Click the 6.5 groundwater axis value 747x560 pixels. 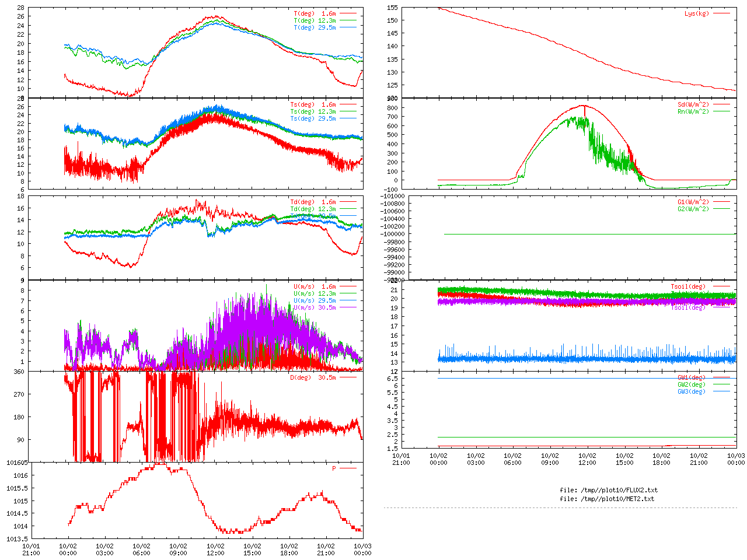pyautogui.click(x=393, y=379)
